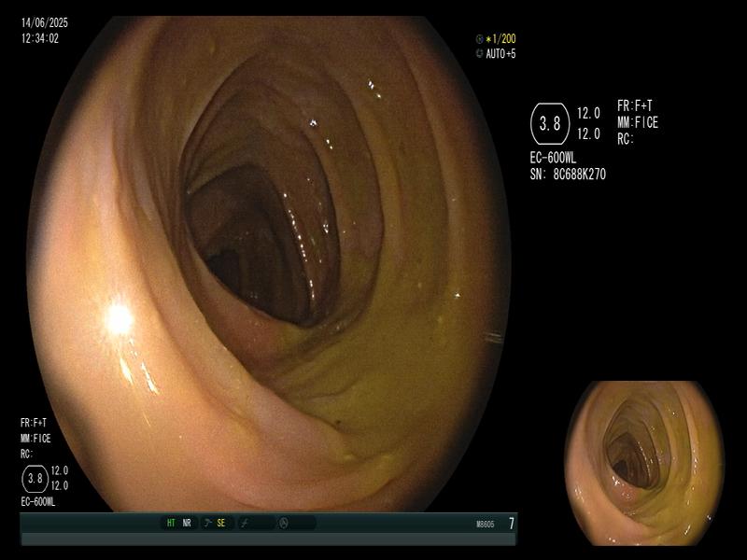Click the green HT indicator in the status bar
This screenshot has height=560, width=747.
[x=171, y=523]
